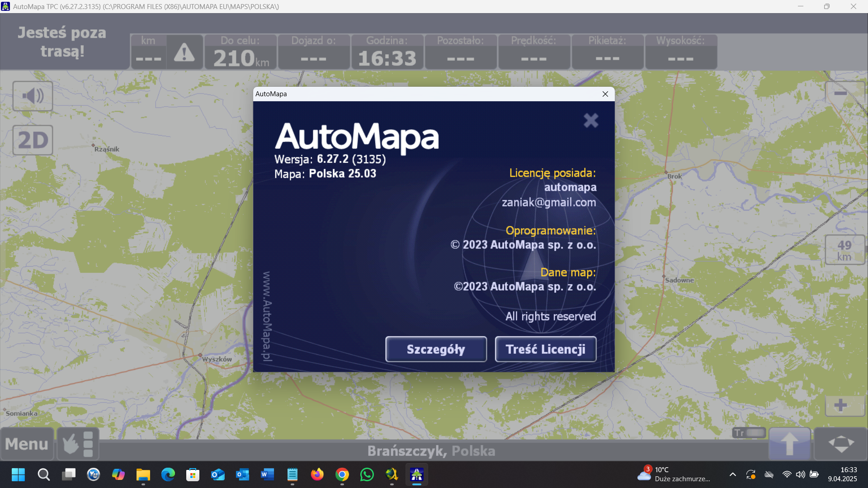This screenshot has width=868, height=488.
Task: Select the Do celu 210 km panel
Action: pos(241,52)
